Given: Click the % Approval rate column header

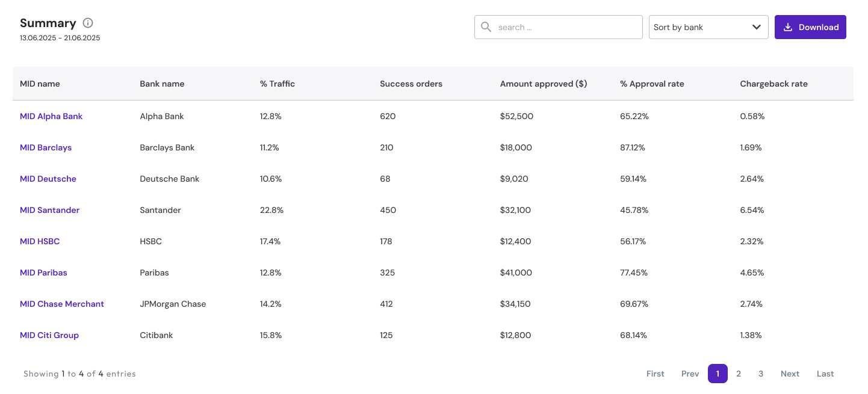Looking at the screenshot, I should [x=652, y=84].
